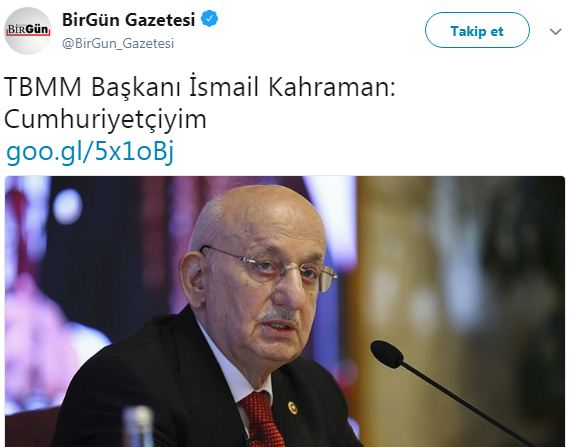570x447 pixels.
Task: Open the attached photo of the speaker
Action: [x=285, y=311]
